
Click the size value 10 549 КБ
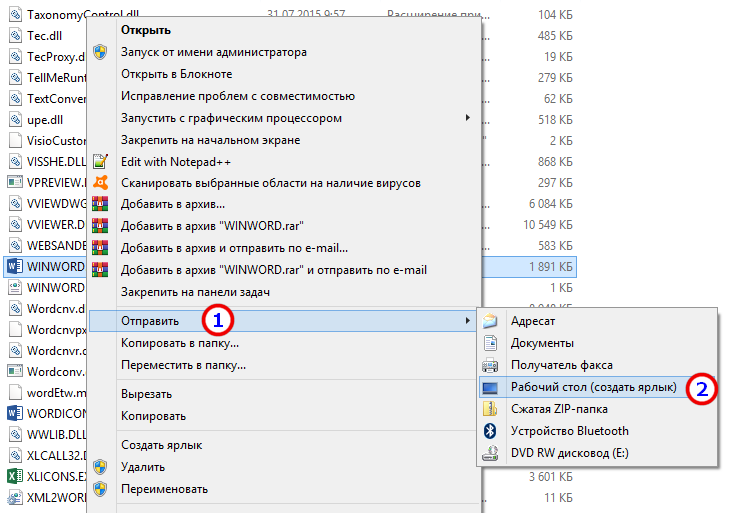pos(548,225)
